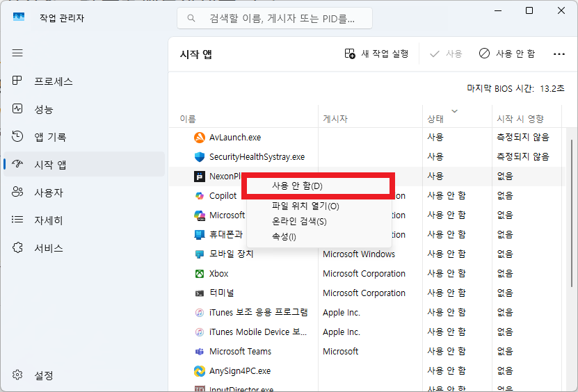Sort by the 이름 column header
Image resolution: width=578 pixels, height=392 pixels.
243,119
